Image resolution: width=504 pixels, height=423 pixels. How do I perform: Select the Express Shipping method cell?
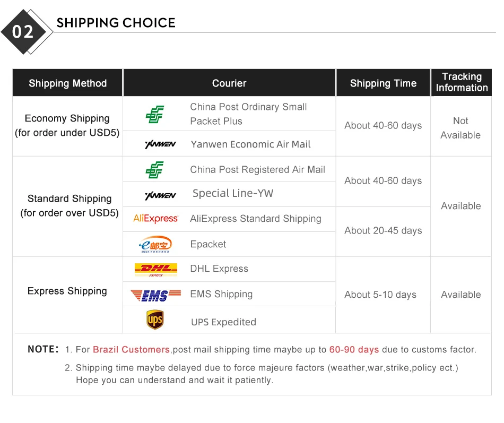(x=67, y=291)
